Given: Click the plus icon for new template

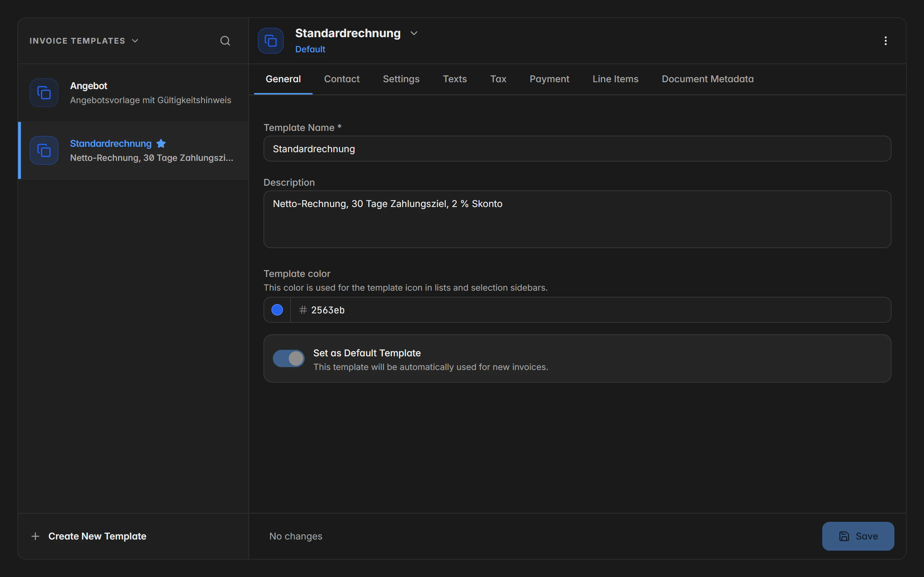Looking at the screenshot, I should click(35, 536).
